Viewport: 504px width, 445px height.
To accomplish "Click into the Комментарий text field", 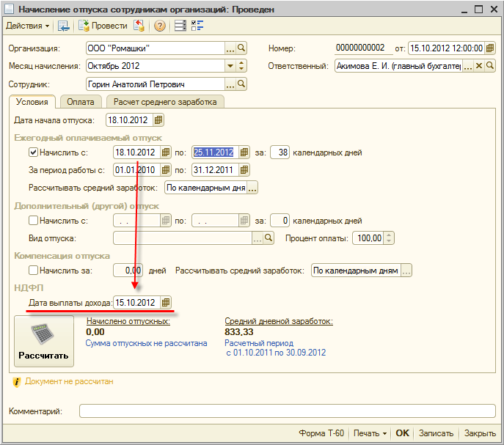I will pyautogui.click(x=287, y=411).
